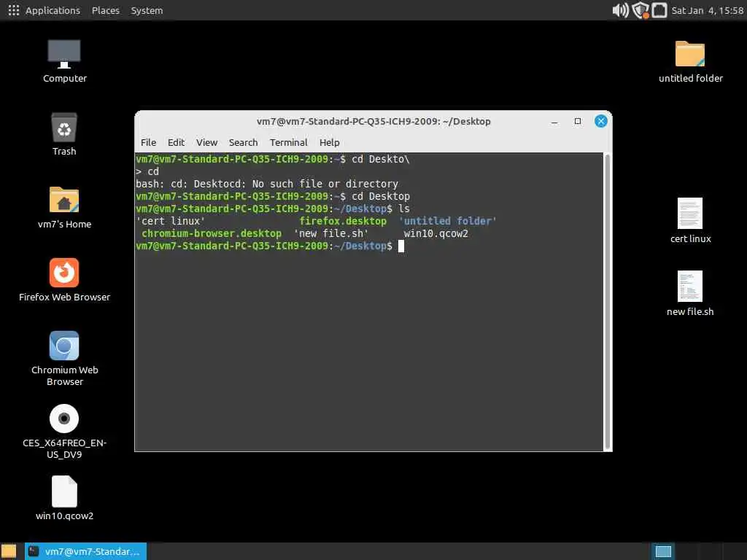Screen dimensions: 747x560
Task: Select the untitled folder desktop icon
Action: (690, 54)
